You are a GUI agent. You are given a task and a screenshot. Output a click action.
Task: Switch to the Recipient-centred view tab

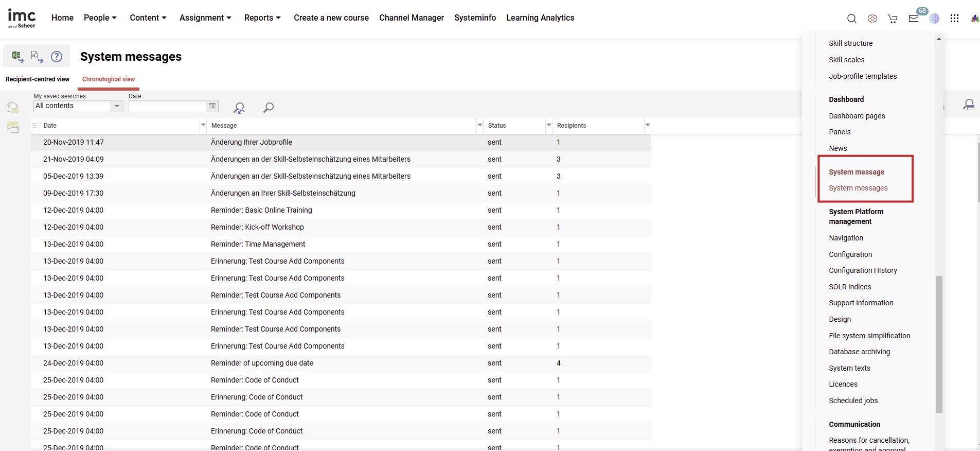[x=38, y=79]
